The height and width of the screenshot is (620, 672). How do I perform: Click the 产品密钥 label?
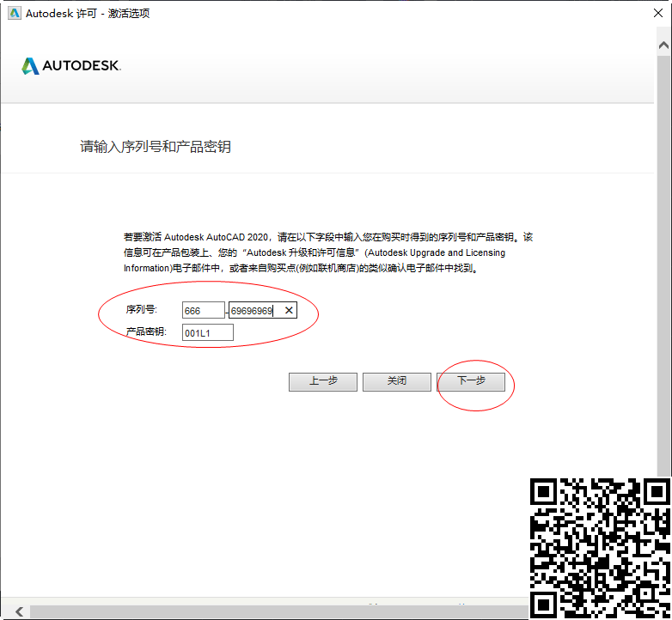[147, 331]
